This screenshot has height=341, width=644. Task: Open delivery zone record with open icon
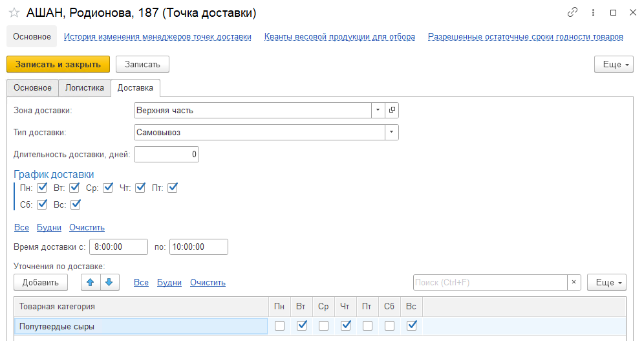392,110
